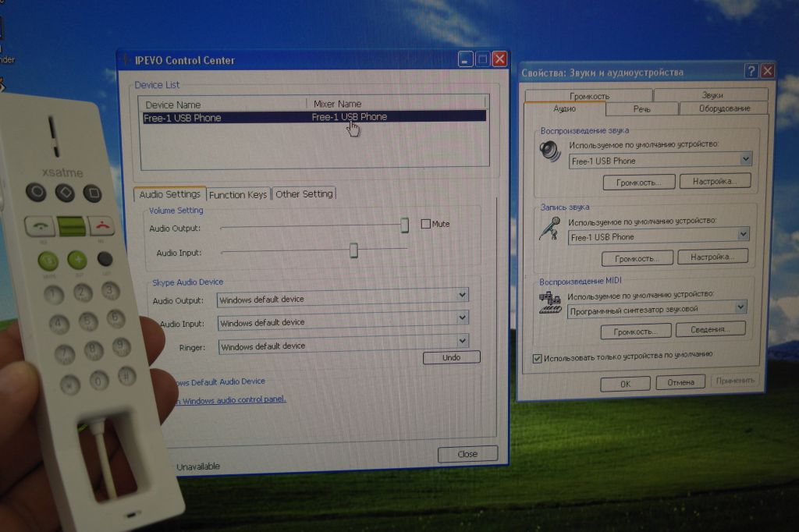Select the 'Аудио' tab
Image resolution: width=799 pixels, height=532 pixels.
(565, 108)
